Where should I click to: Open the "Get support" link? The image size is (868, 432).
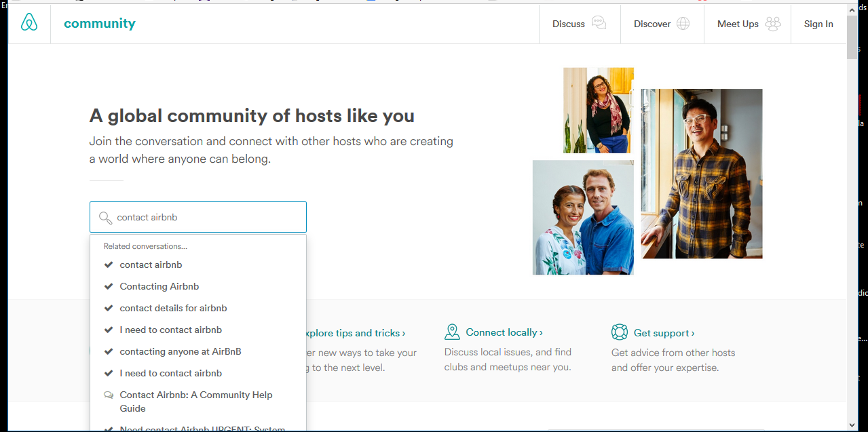click(663, 333)
